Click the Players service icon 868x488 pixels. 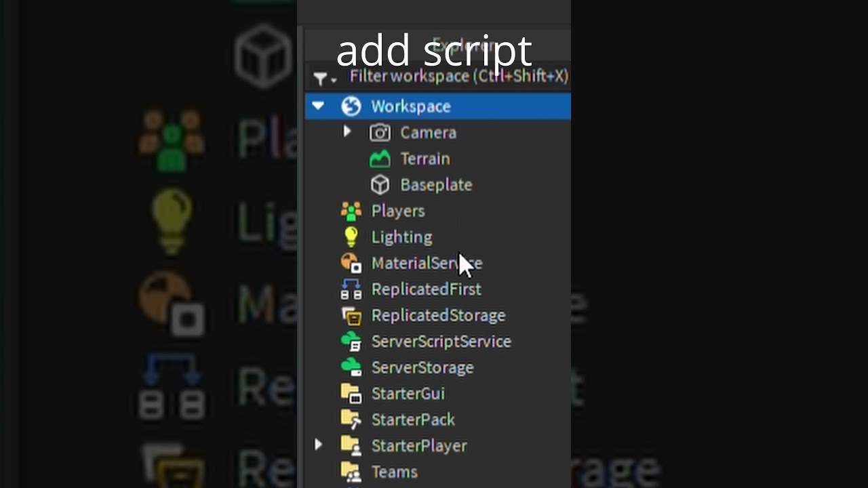pyautogui.click(x=351, y=211)
